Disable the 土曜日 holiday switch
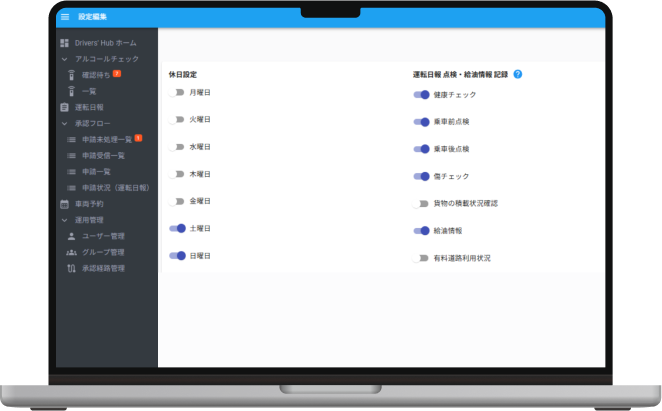662x411 pixels. [177, 229]
